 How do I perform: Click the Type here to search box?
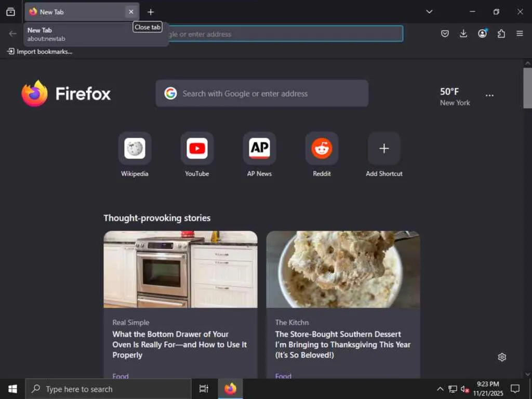tap(108, 389)
